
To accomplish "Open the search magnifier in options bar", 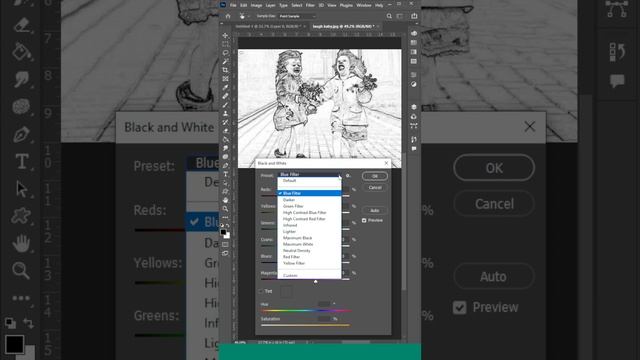I will (x=389, y=16).
